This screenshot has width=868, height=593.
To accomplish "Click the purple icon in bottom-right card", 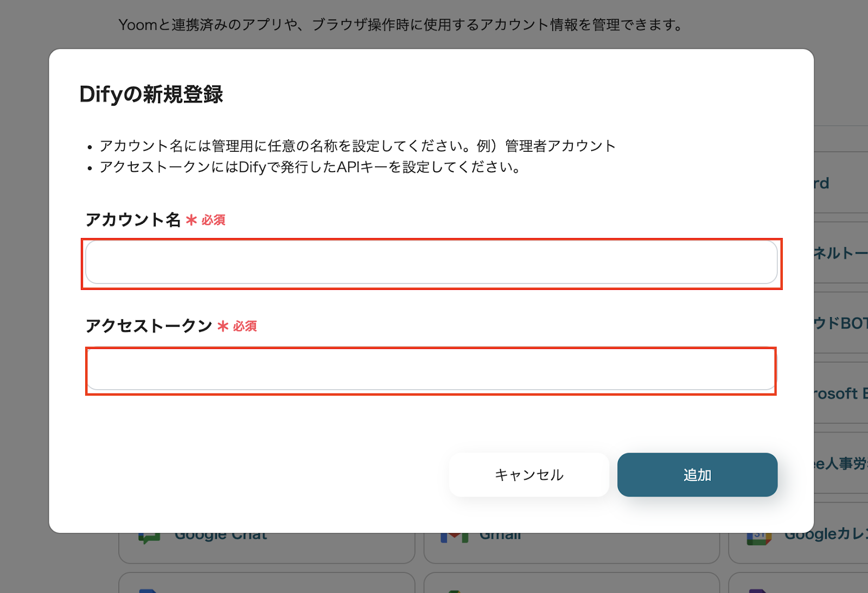I will (x=758, y=590).
